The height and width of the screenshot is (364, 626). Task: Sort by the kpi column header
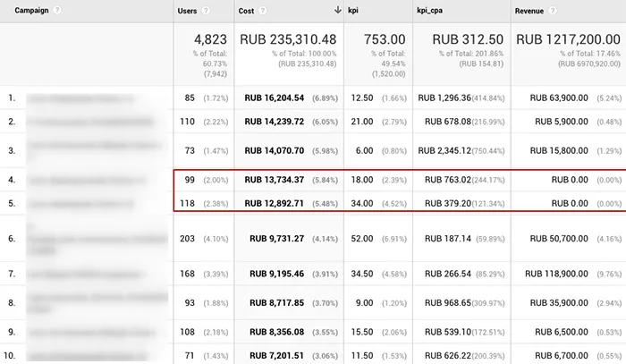click(x=353, y=11)
